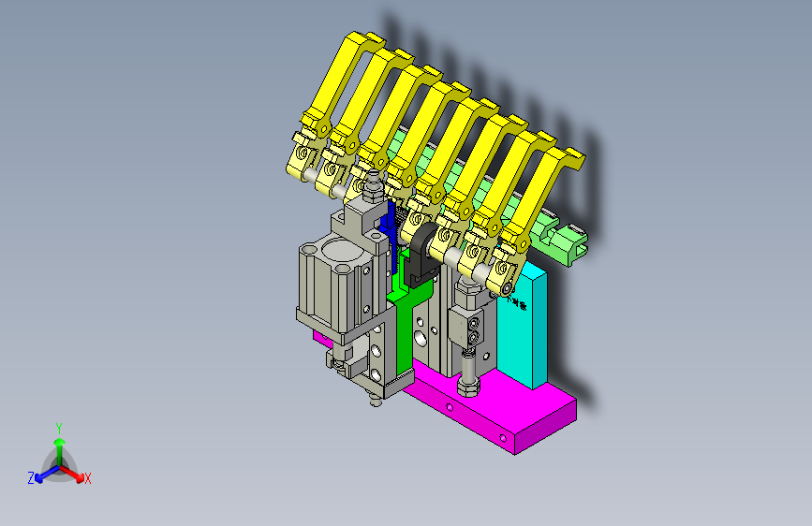Click the blue Z axis of the triad
This screenshot has width=812, height=526.
(x=46, y=474)
